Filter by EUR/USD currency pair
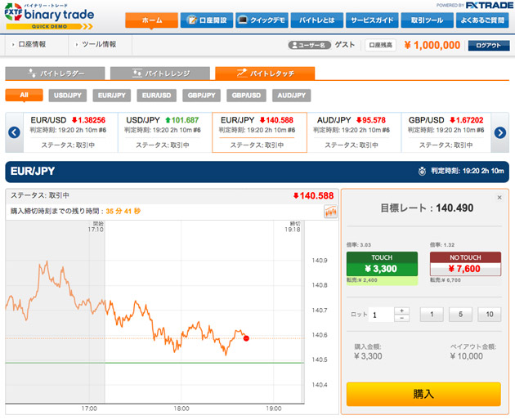515x420 pixels. click(157, 96)
